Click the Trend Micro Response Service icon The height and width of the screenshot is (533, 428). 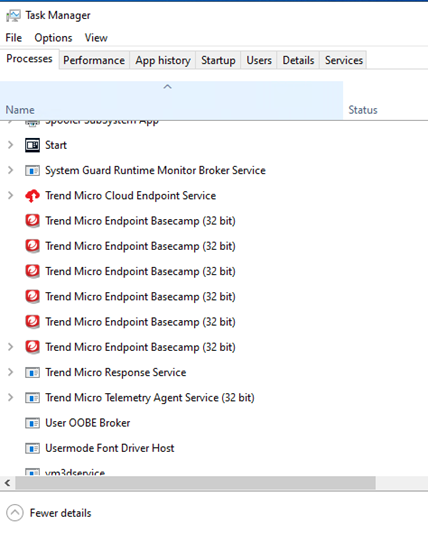coord(32,373)
